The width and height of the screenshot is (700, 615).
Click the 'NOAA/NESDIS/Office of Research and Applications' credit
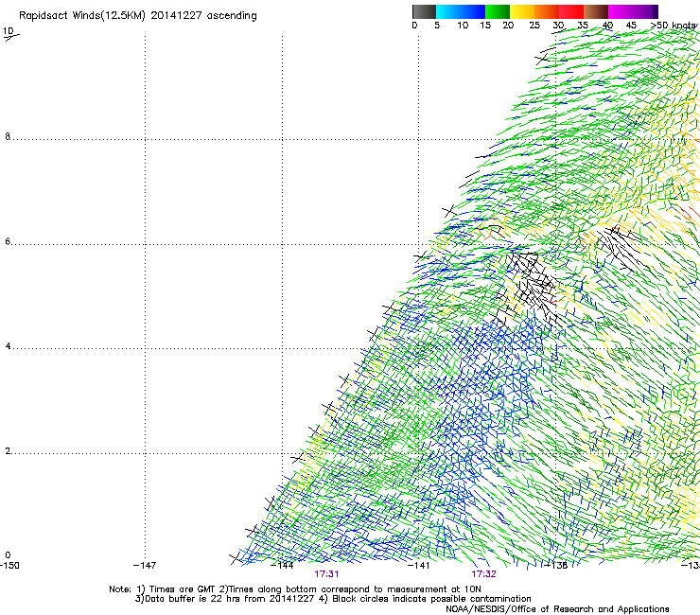tap(557, 609)
